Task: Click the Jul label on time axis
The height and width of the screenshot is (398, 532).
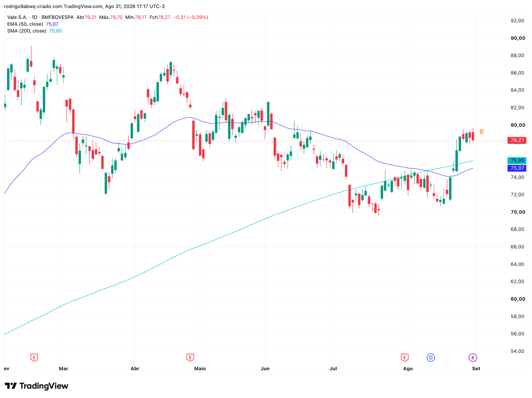Action: (x=333, y=368)
